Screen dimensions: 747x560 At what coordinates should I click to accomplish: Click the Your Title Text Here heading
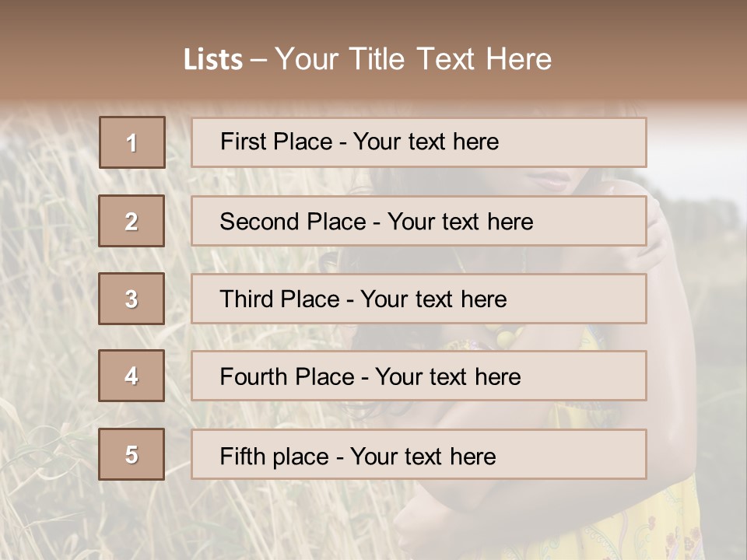click(413, 59)
